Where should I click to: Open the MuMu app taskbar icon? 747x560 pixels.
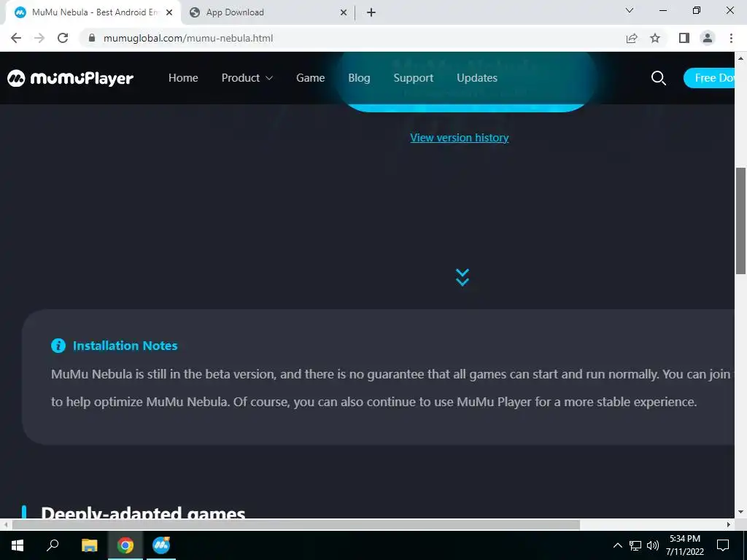tap(161, 545)
